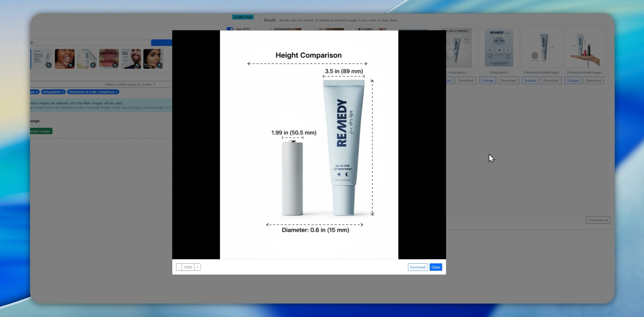The image size is (644, 317).
Task: Click the 100% zoom level indicator
Action: (188, 267)
